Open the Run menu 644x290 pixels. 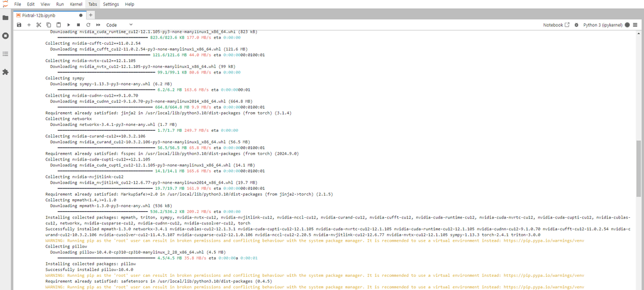(x=60, y=4)
